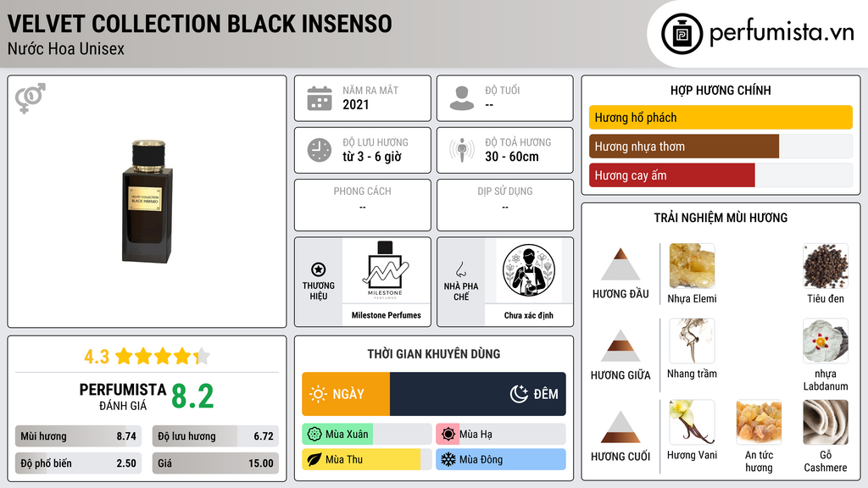Click the perfumista.vn site name
Screen dimensions: 868x488
click(782, 32)
